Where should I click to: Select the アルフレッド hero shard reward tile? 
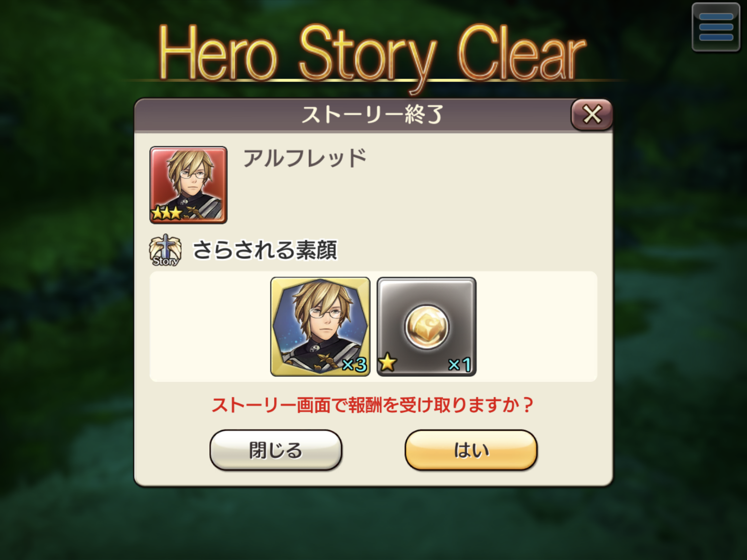coord(320,327)
